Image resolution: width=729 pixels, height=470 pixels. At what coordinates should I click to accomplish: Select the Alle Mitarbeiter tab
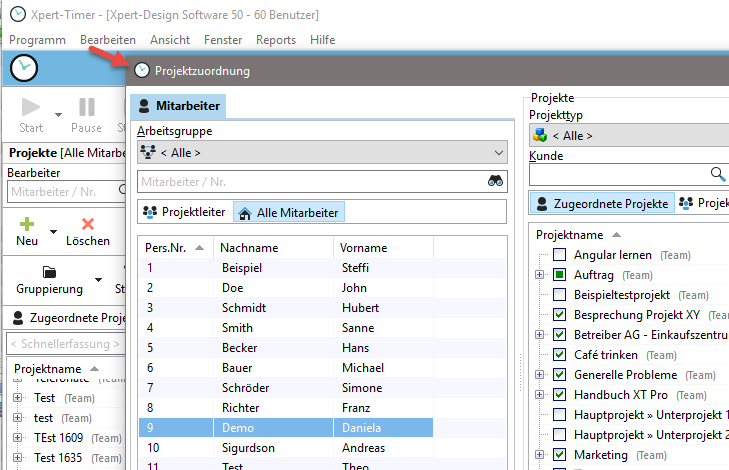[289, 212]
